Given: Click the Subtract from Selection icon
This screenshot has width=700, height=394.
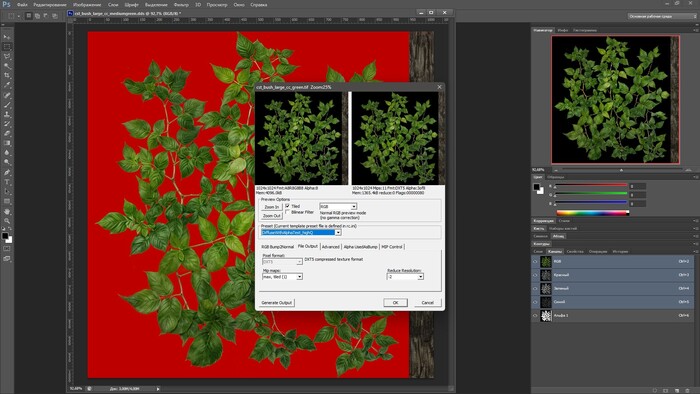Looking at the screenshot, I should point(46,16).
